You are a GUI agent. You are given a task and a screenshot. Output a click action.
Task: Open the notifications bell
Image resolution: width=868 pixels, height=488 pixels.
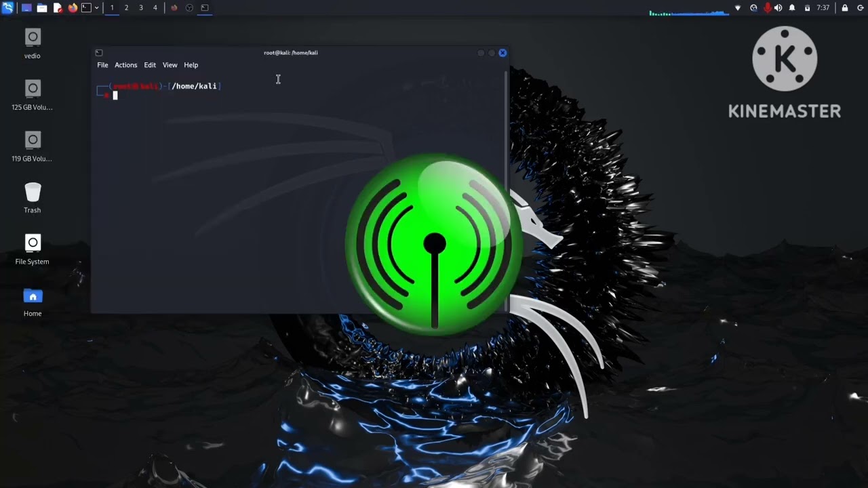(792, 8)
